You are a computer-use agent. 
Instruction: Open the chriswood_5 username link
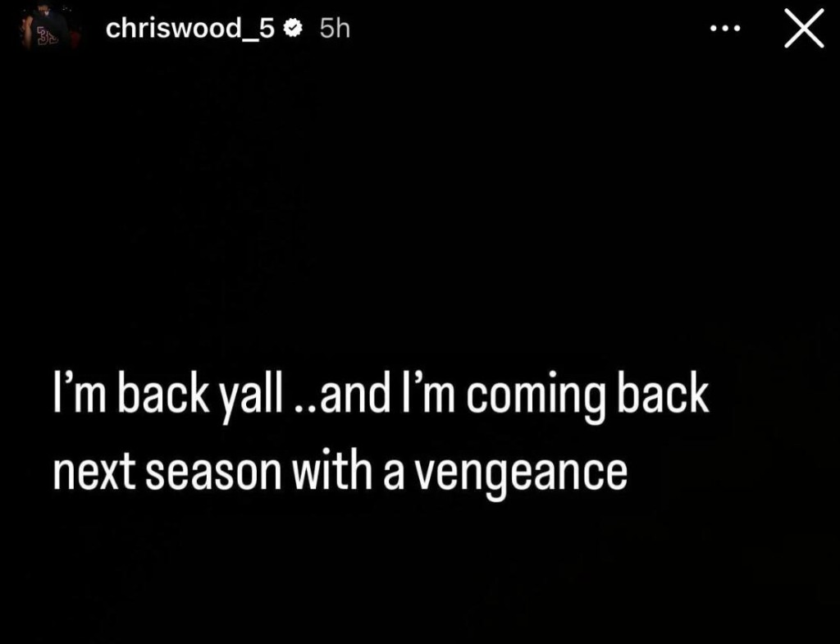click(190, 29)
